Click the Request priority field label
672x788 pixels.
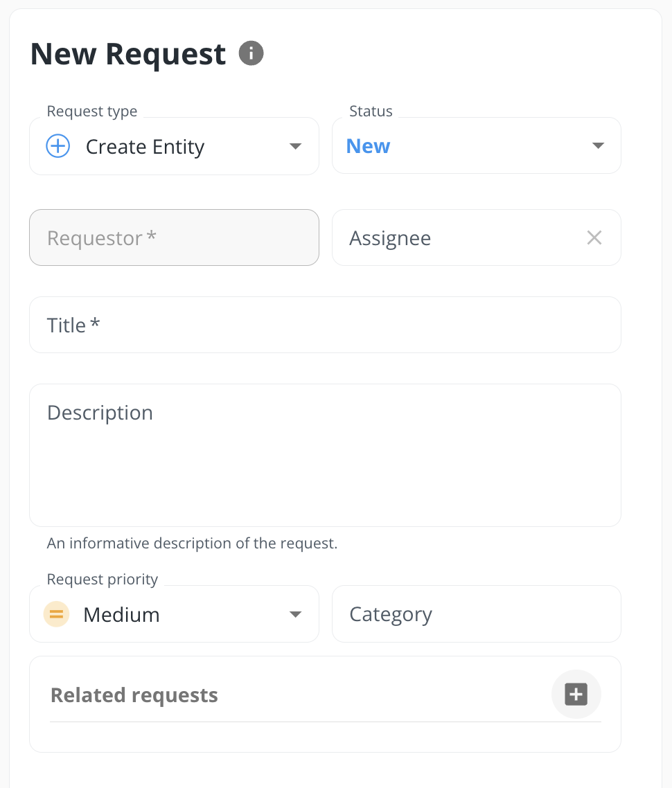click(103, 580)
